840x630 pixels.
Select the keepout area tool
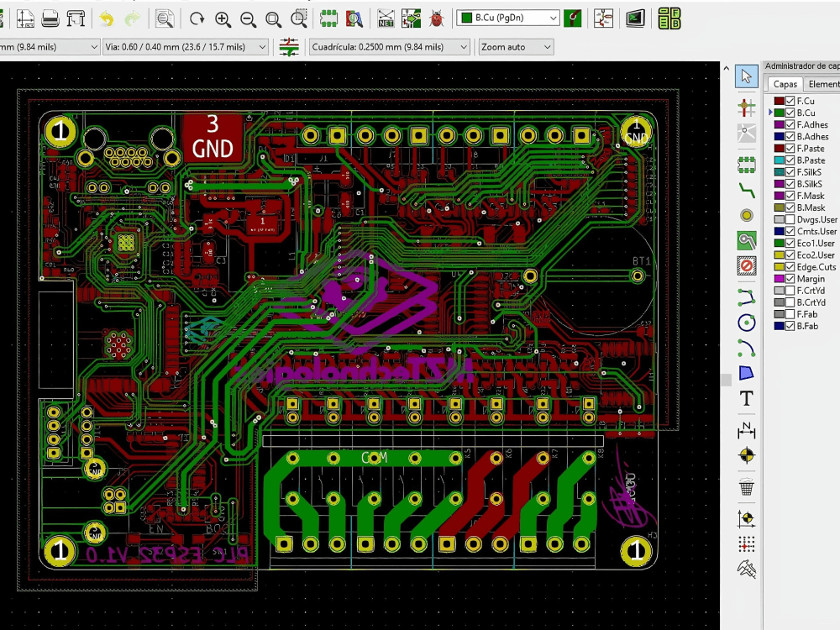tap(745, 265)
